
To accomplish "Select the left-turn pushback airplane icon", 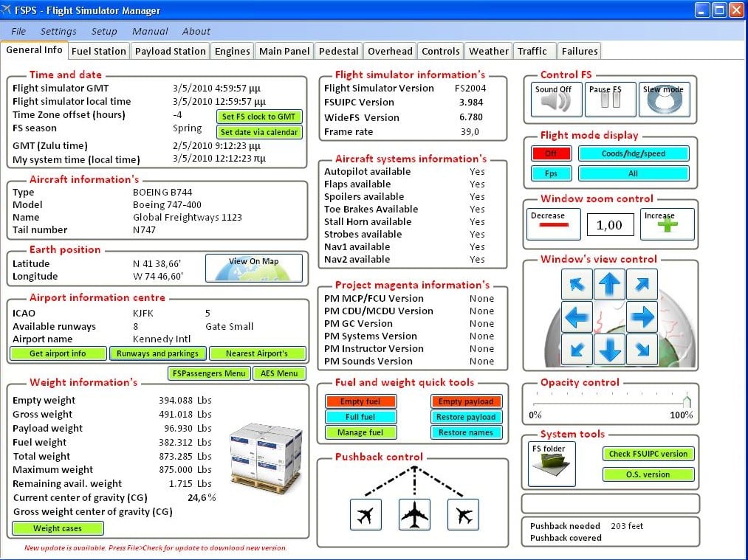I will pos(366,514).
